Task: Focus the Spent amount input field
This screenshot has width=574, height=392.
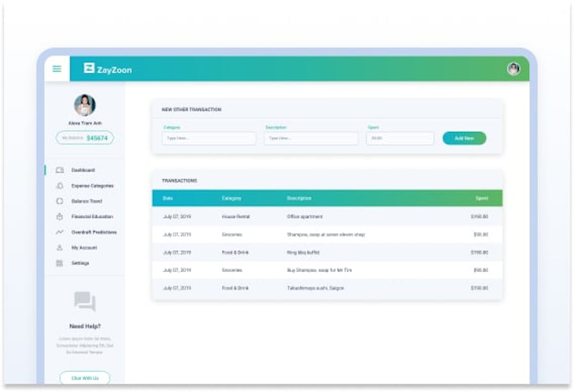Action: 400,138
